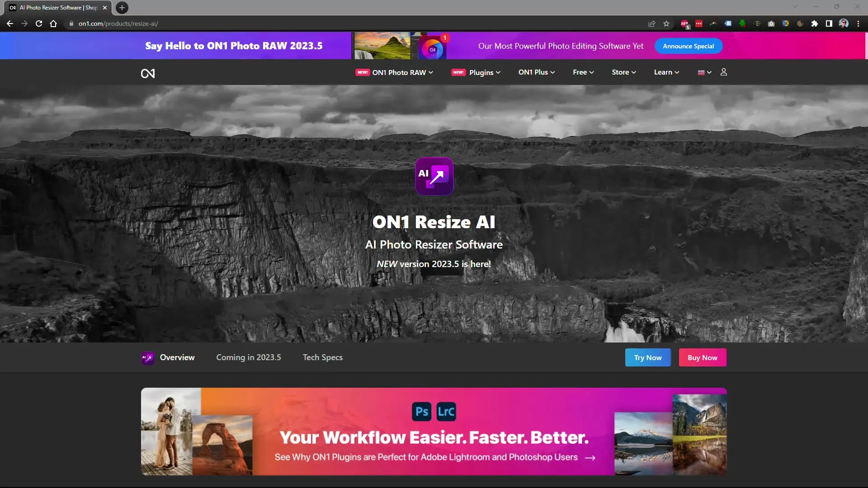
Task: Select the Overview tab
Action: click(x=177, y=357)
